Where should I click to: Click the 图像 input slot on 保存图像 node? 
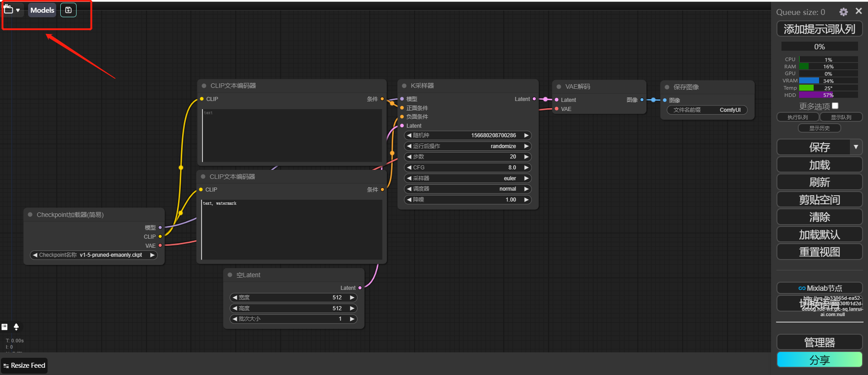click(665, 100)
